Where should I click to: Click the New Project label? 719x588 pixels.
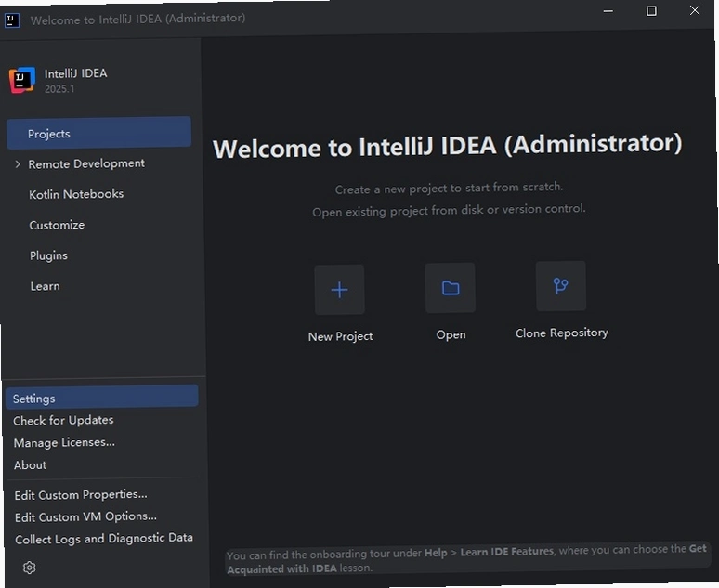coord(340,336)
